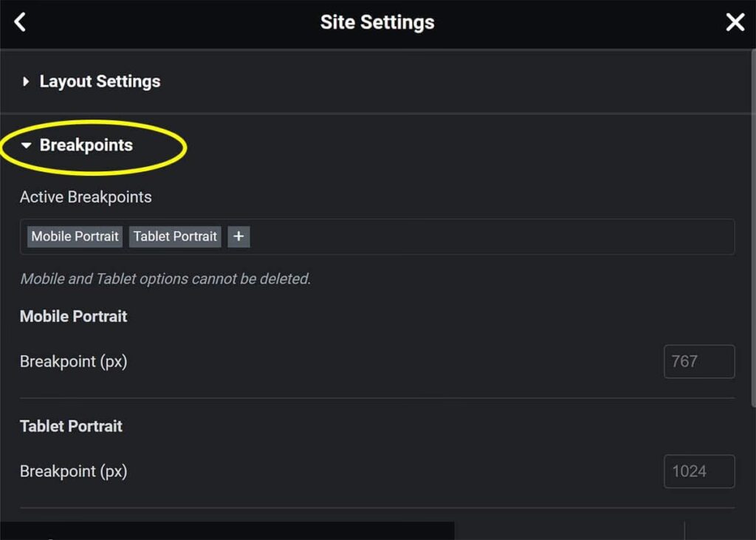Click the Site Settings header title

click(x=377, y=22)
